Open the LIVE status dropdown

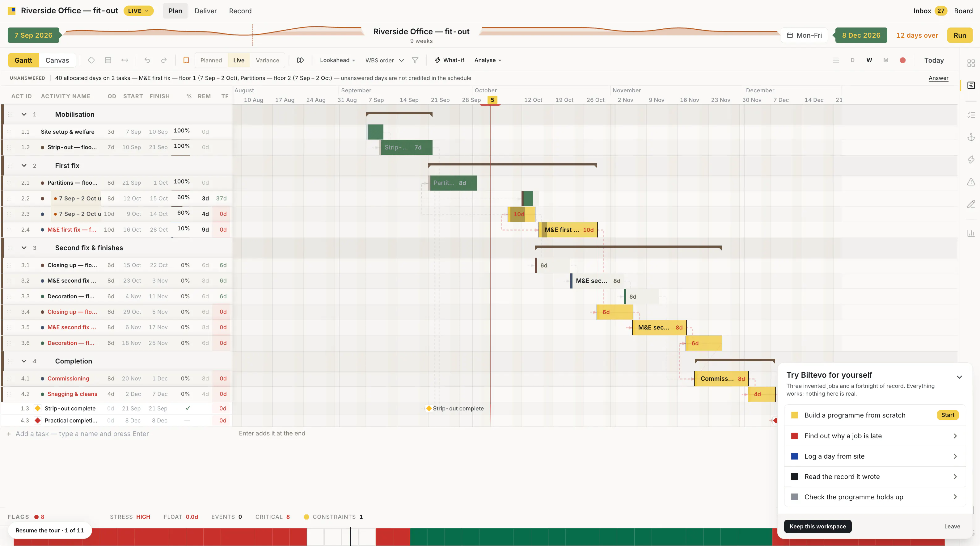coord(138,10)
